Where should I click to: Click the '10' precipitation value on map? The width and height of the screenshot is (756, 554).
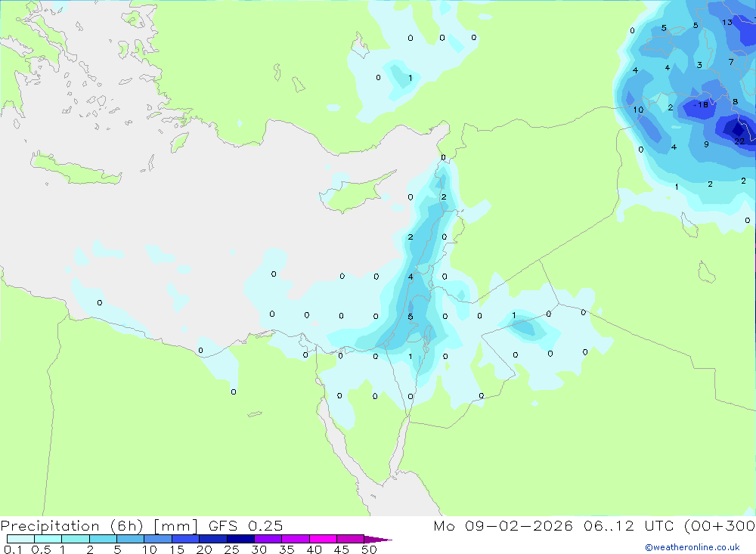coord(638,110)
